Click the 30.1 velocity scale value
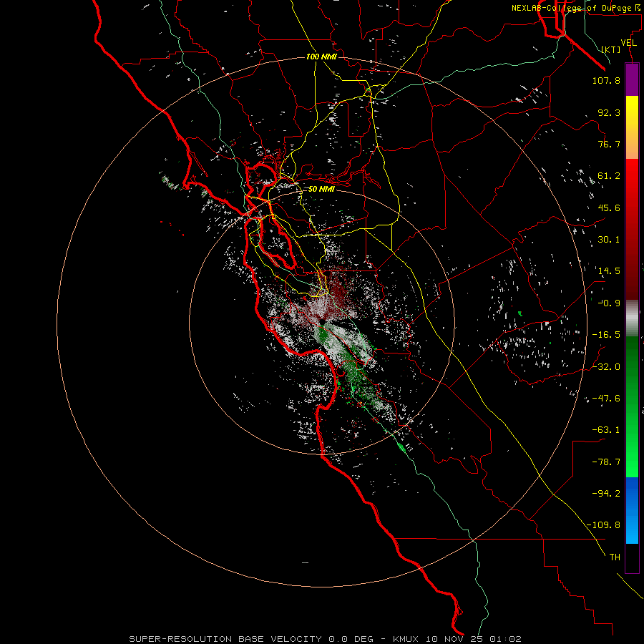 pyautogui.click(x=609, y=240)
